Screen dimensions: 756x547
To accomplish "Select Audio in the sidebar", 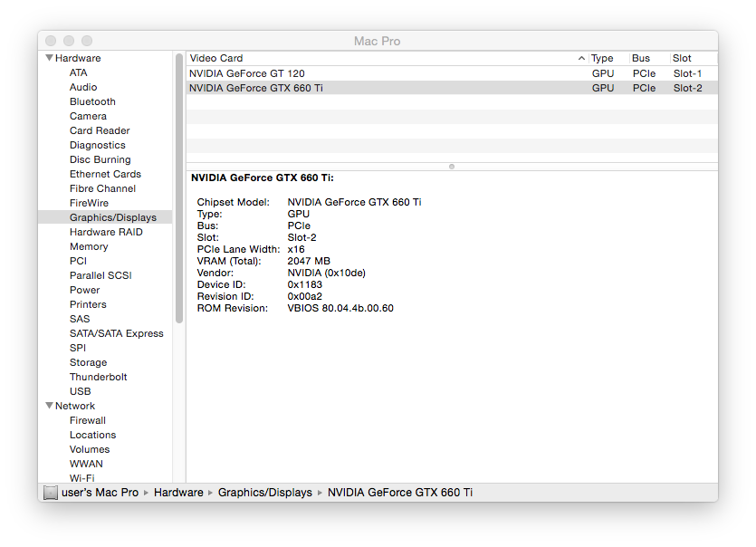I will click(83, 87).
